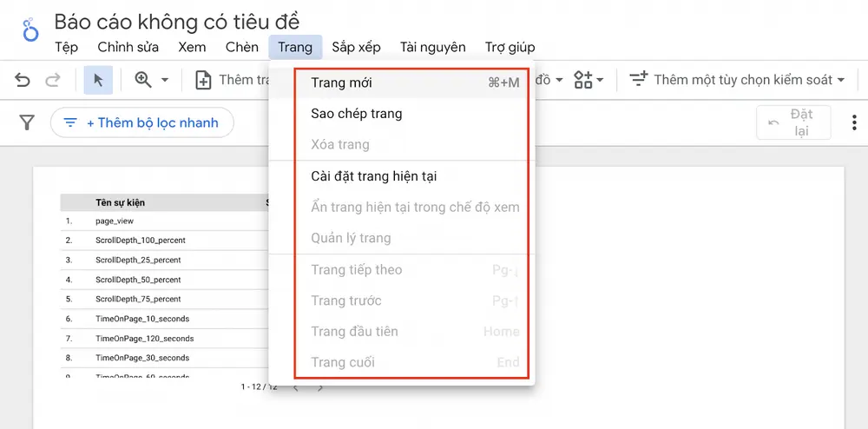Image resolution: width=868 pixels, height=429 pixels.
Task: Expand the kiểm soát dropdown arrow
Action: coord(841,80)
